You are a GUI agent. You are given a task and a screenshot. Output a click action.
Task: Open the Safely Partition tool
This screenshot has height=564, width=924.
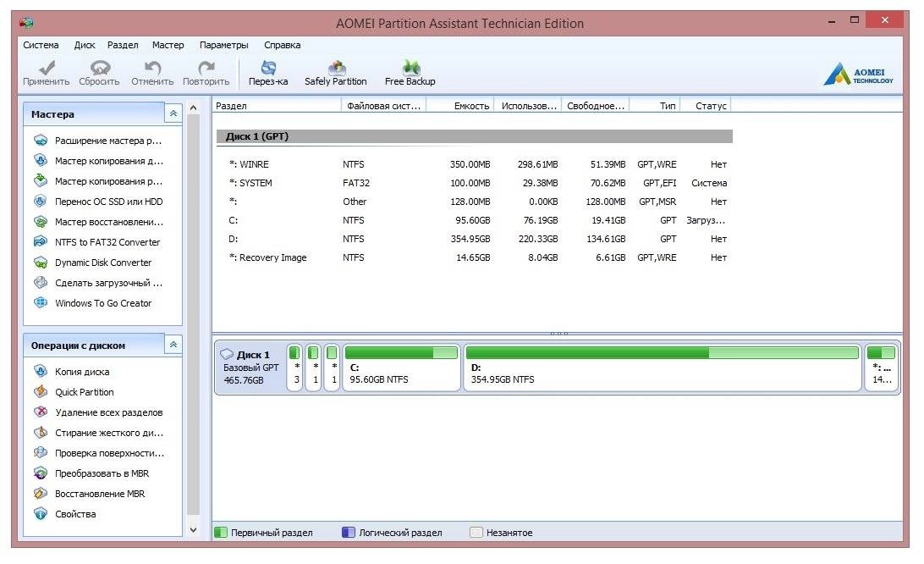coord(335,73)
